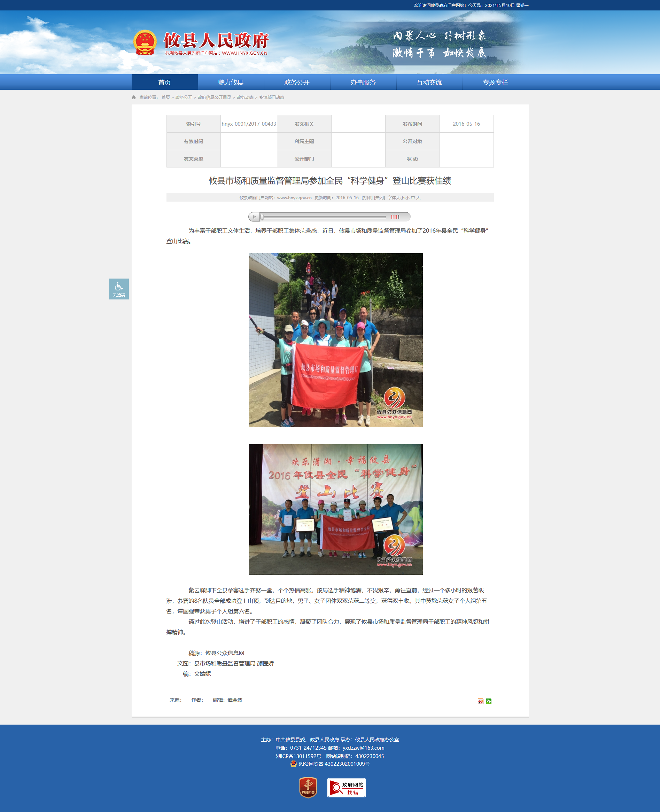Open the 无障碍 accessibility icon
Image resolution: width=660 pixels, height=812 pixels.
(119, 289)
